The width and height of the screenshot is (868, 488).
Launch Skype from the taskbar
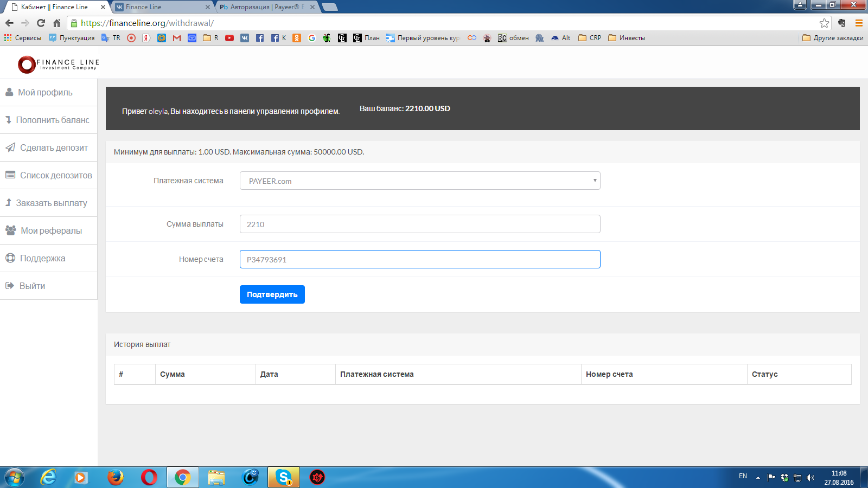point(283,477)
